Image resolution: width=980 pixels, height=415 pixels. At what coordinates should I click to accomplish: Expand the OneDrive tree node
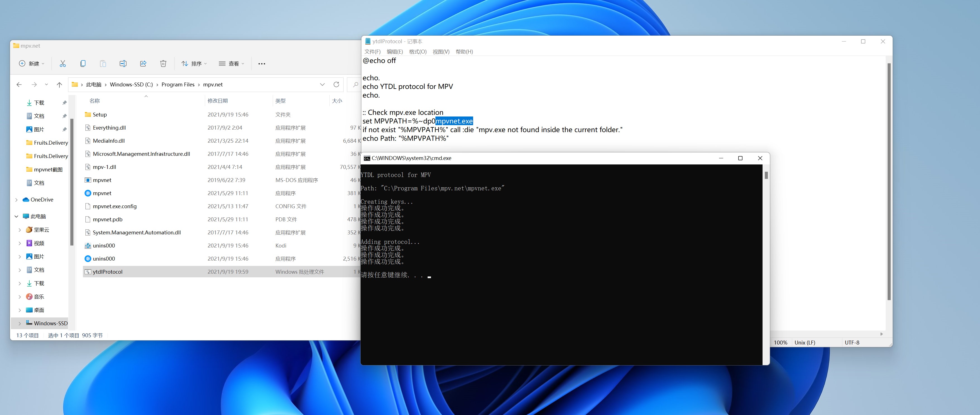(x=16, y=200)
